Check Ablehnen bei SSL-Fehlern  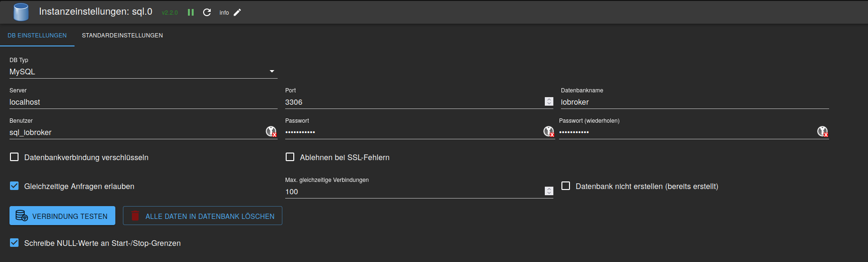[x=290, y=157]
